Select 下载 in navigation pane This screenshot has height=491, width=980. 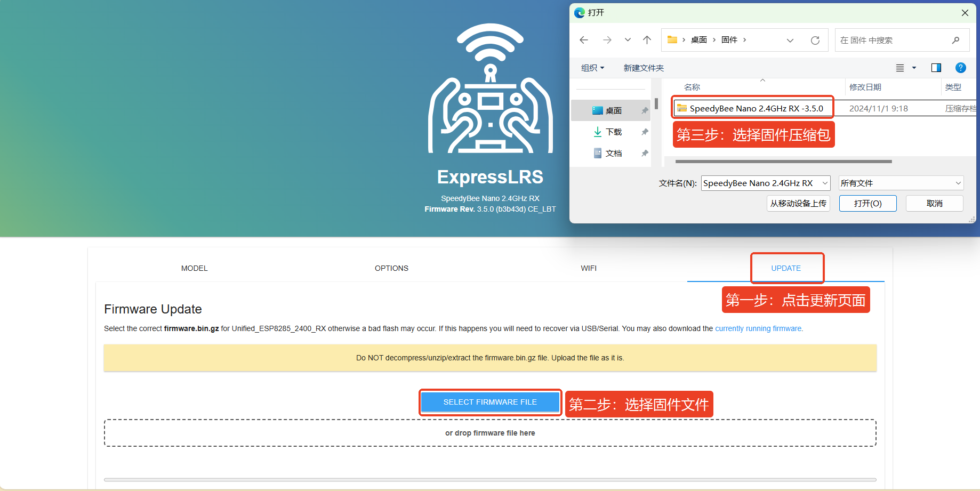[x=611, y=132]
